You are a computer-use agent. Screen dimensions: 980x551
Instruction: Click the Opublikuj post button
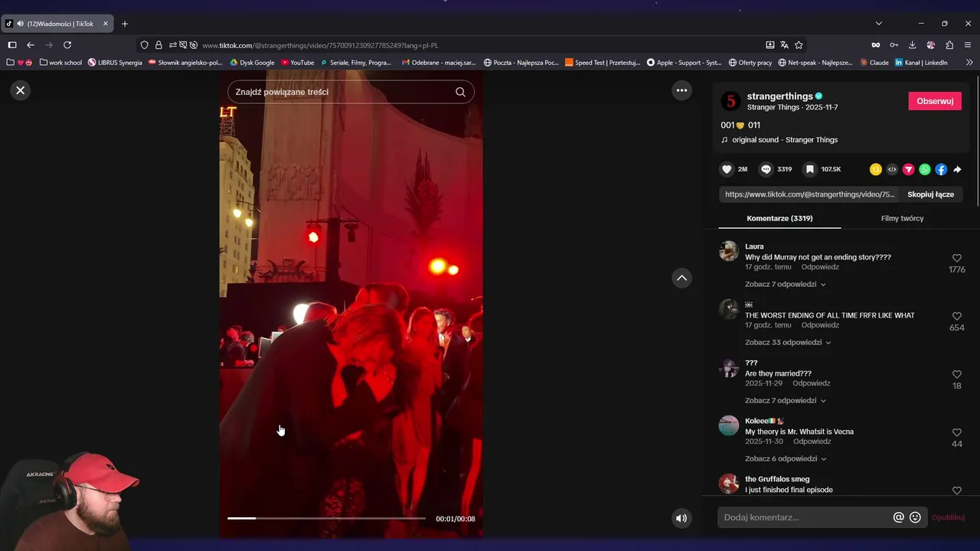point(948,517)
